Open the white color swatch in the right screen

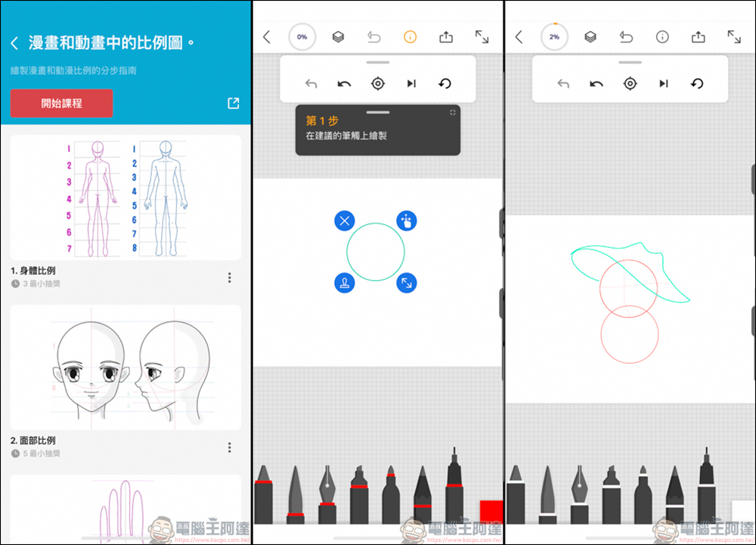(x=743, y=512)
